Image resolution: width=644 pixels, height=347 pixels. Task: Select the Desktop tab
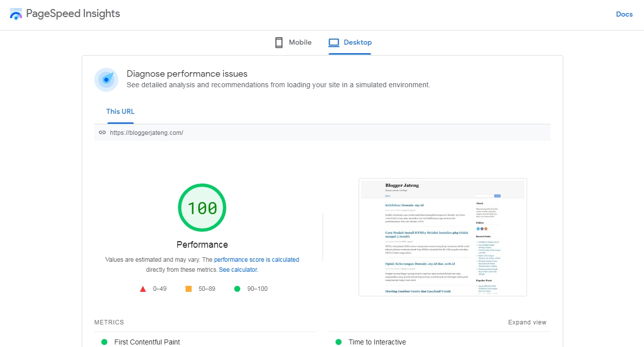click(350, 43)
